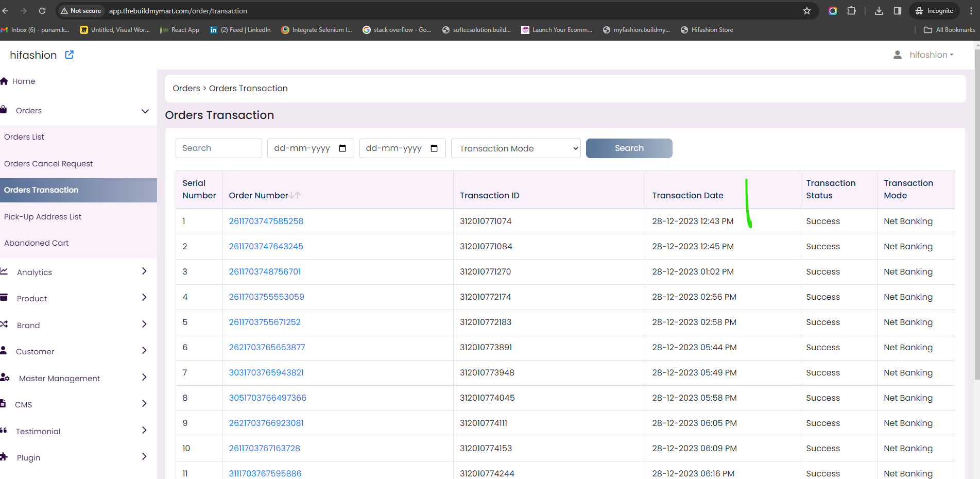Viewport: 980px width, 479px height.
Task: Click the Master Management user-gear icon
Action: pos(5,377)
